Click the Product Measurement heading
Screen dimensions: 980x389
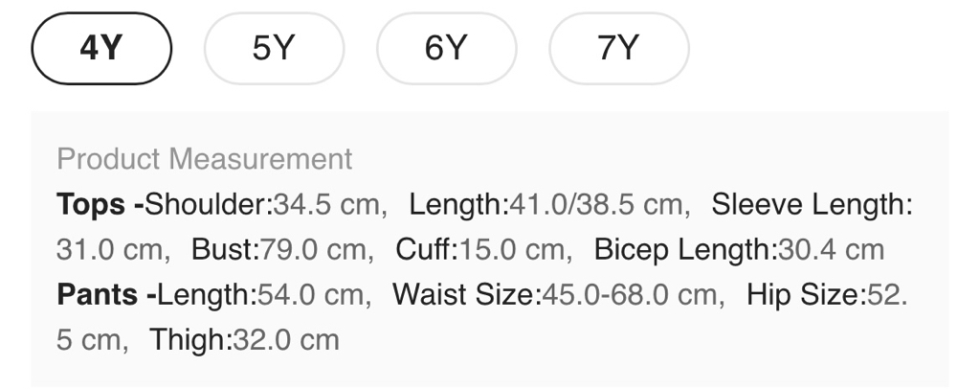205,159
